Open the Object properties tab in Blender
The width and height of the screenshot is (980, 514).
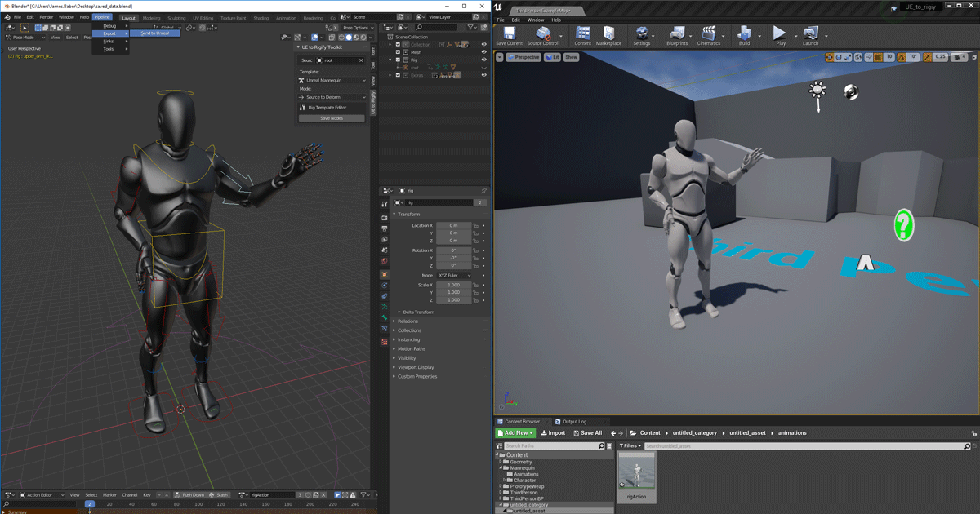point(385,274)
